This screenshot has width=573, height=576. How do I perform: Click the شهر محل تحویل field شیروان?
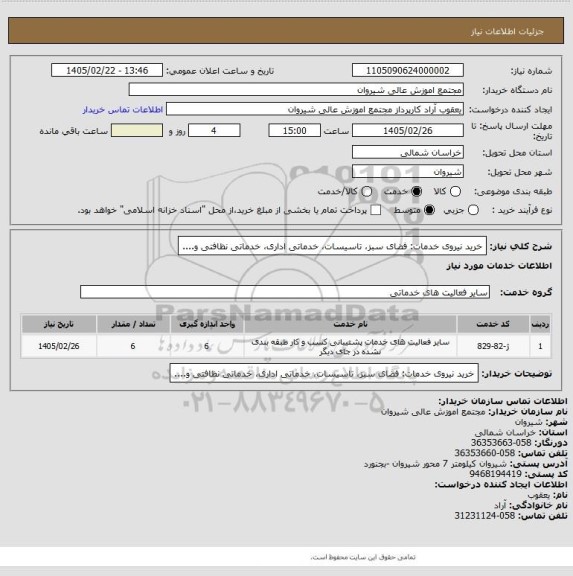point(408,172)
